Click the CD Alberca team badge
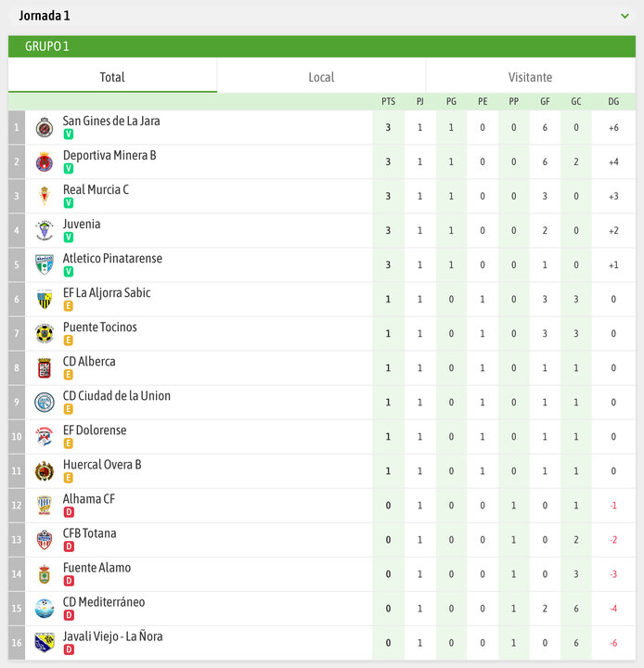Viewport: 644px width, 668px height. 44,368
